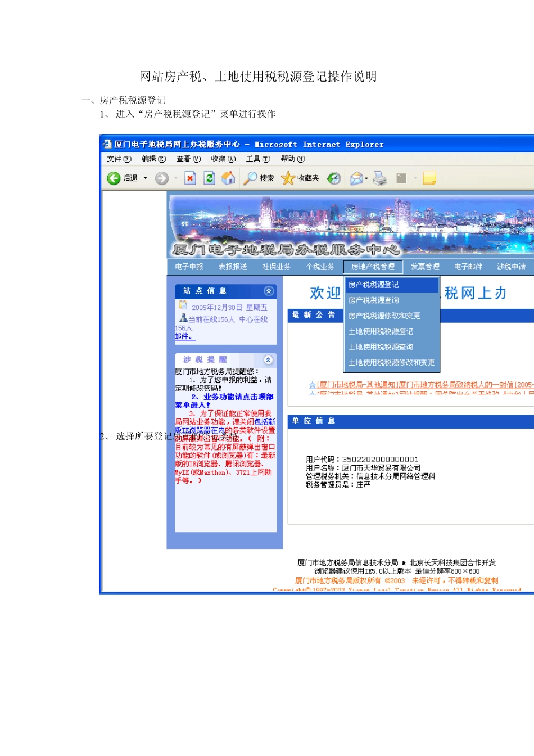
Task: Click the star icon before announcement link
Action: [313, 385]
